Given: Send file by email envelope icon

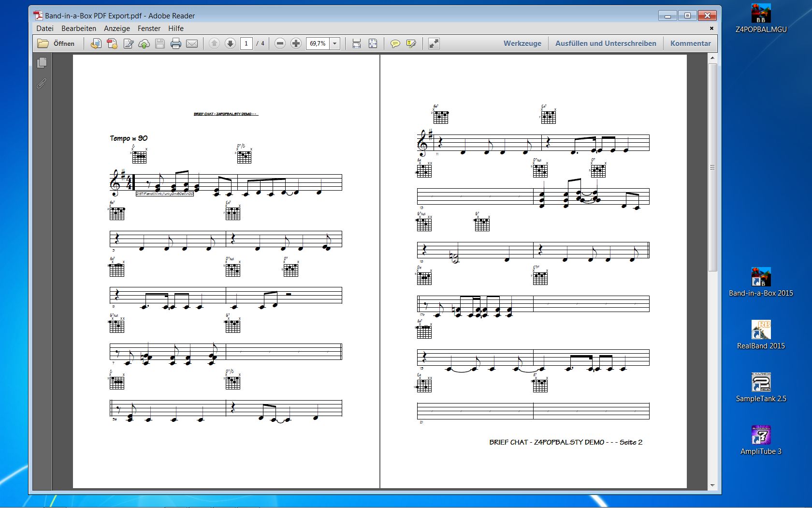Looking at the screenshot, I should pos(192,44).
